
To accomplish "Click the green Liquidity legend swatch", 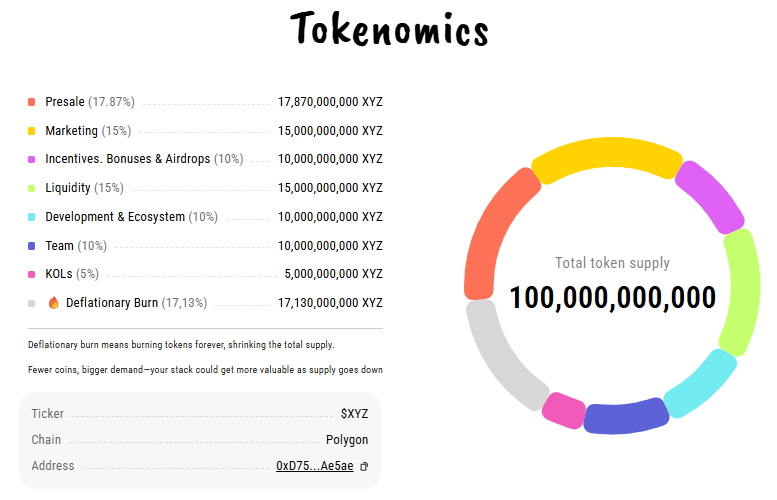I will (32, 188).
